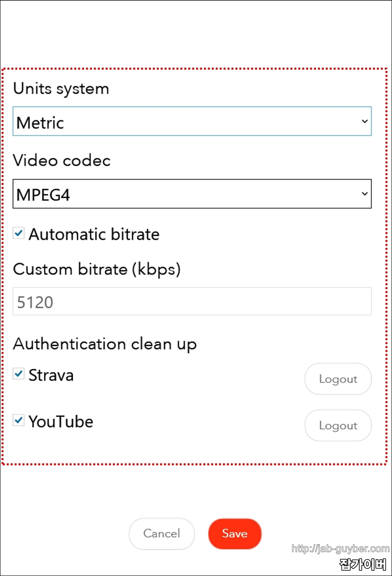This screenshot has height=576, width=392.
Task: Click the 'Authentication clean up' heading
Action: click(x=105, y=345)
